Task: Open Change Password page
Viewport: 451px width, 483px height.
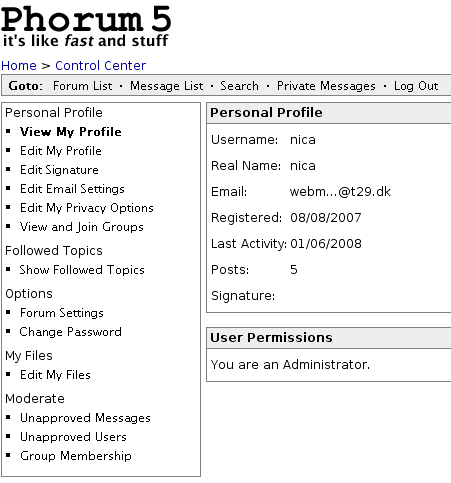Action: pos(71,332)
